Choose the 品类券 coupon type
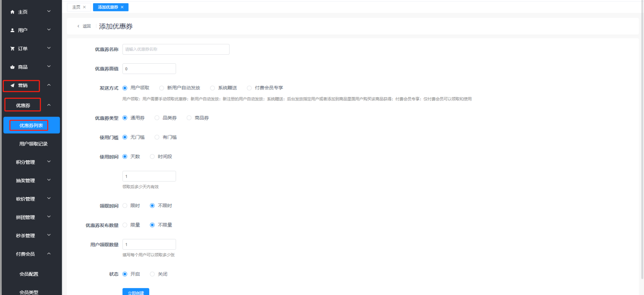Screen dimensions: 644x295 (x=157, y=118)
